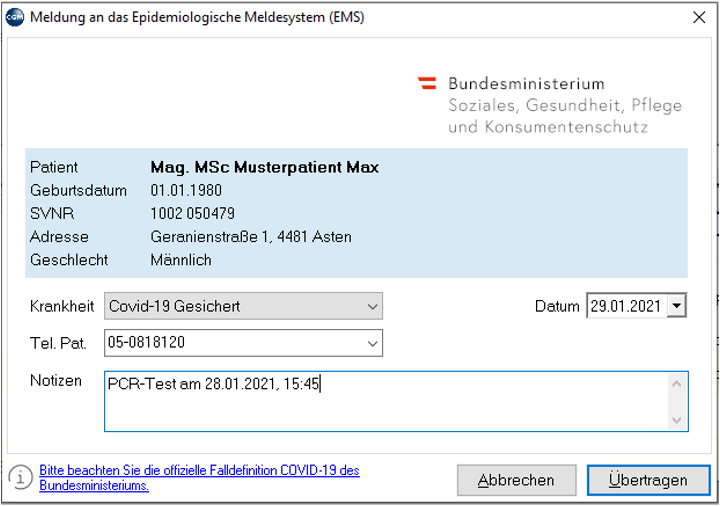Expand the Krankheit dropdown arrow
Image resolution: width=720 pixels, height=506 pixels.
point(372,306)
